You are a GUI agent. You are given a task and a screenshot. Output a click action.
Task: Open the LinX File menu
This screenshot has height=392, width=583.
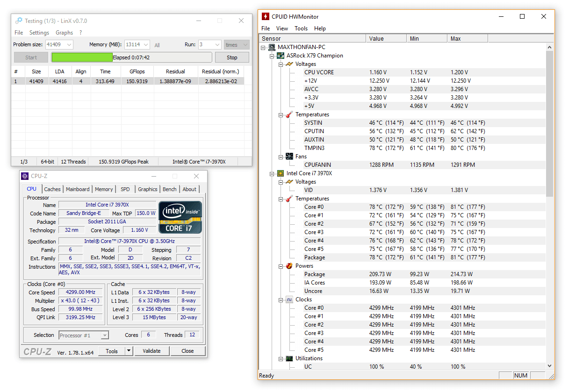click(x=19, y=33)
